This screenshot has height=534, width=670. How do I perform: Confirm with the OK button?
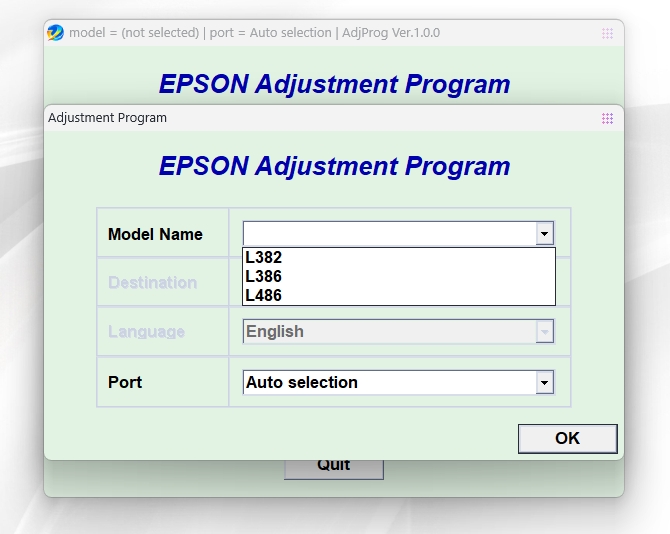click(567, 439)
